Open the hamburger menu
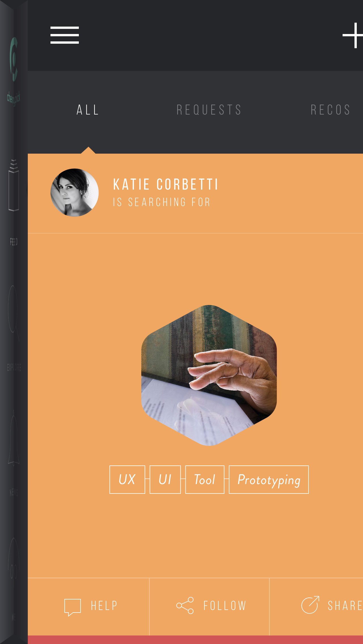363x644 pixels. click(65, 35)
